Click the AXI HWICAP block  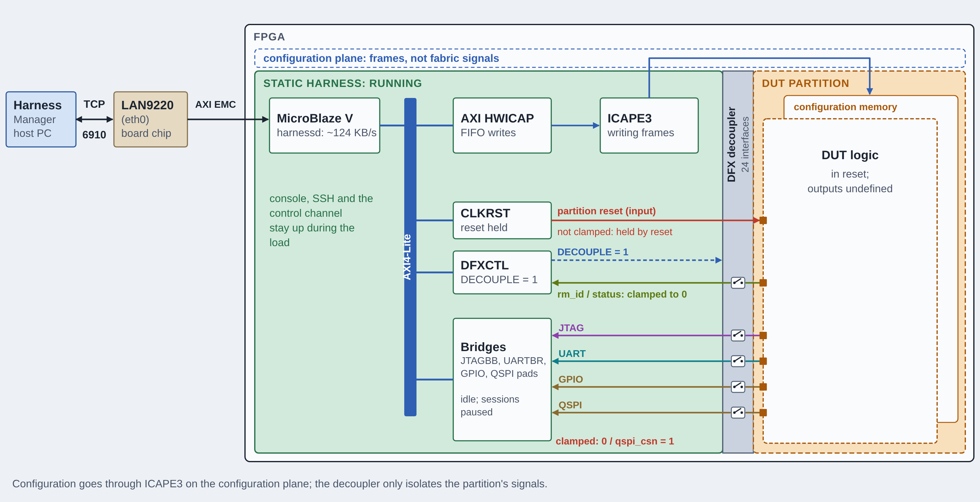(x=502, y=125)
